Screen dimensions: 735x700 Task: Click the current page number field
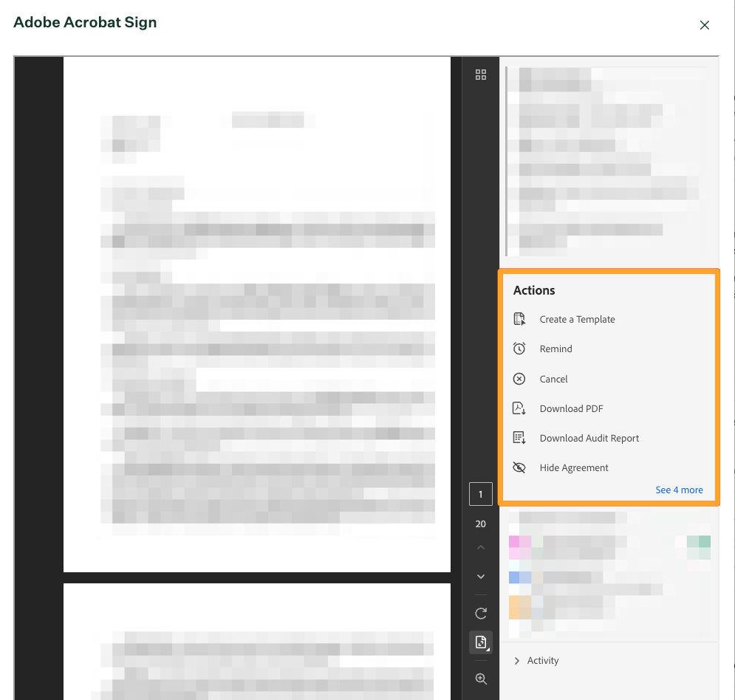pos(481,494)
